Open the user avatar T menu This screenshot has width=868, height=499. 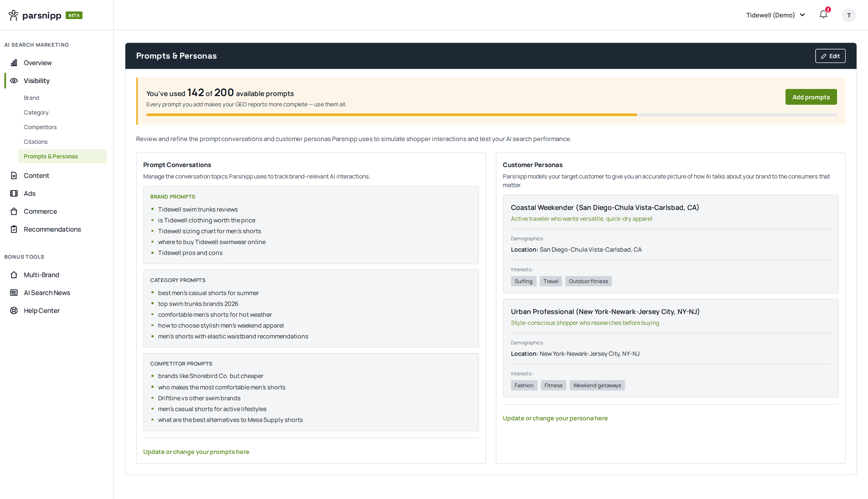[848, 15]
